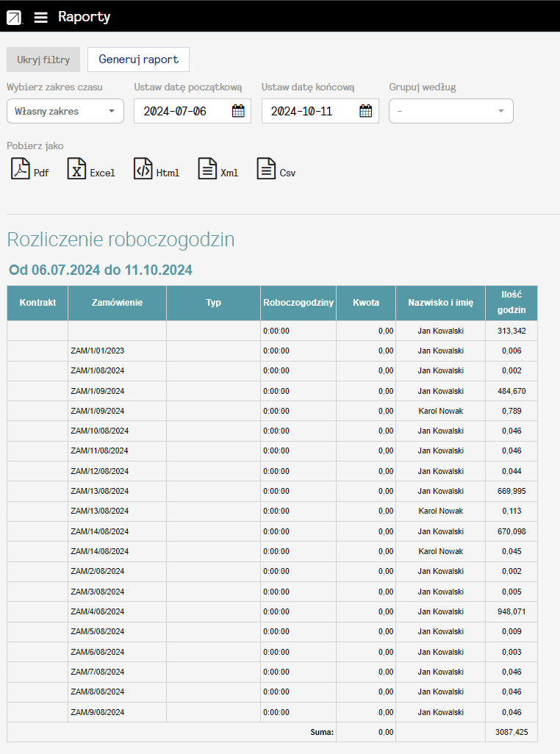Viewport: 560px width, 754px height.
Task: Click the app logo icon in header
Action: point(14,17)
